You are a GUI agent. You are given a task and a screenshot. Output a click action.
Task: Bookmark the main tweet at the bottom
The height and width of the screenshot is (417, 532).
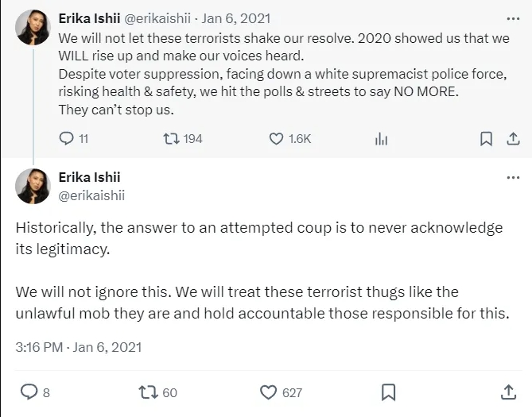tap(389, 392)
